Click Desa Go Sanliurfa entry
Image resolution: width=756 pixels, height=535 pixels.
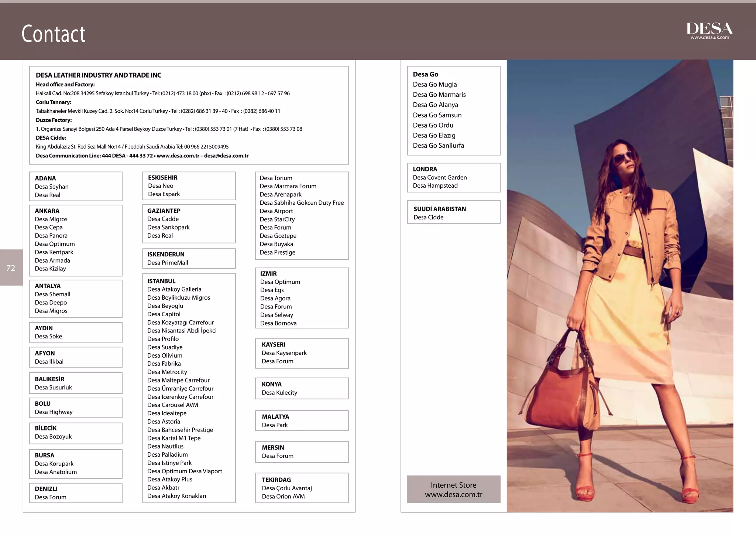(439, 146)
